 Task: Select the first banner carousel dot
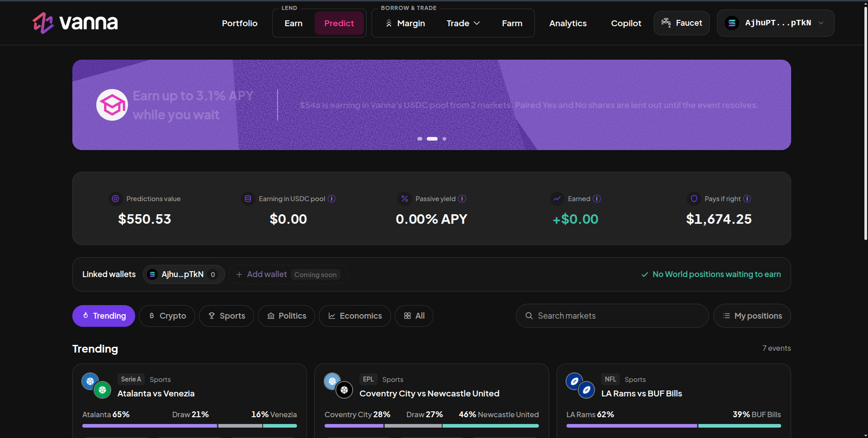tap(420, 139)
